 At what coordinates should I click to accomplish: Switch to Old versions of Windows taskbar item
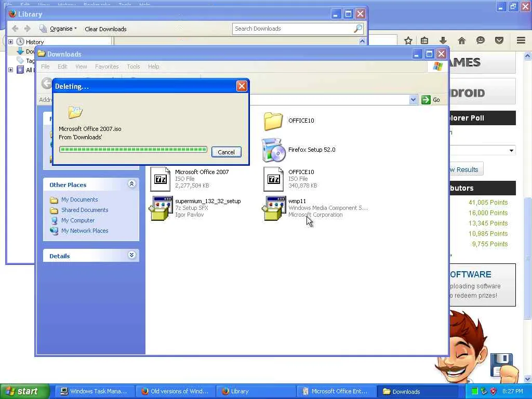click(x=175, y=391)
